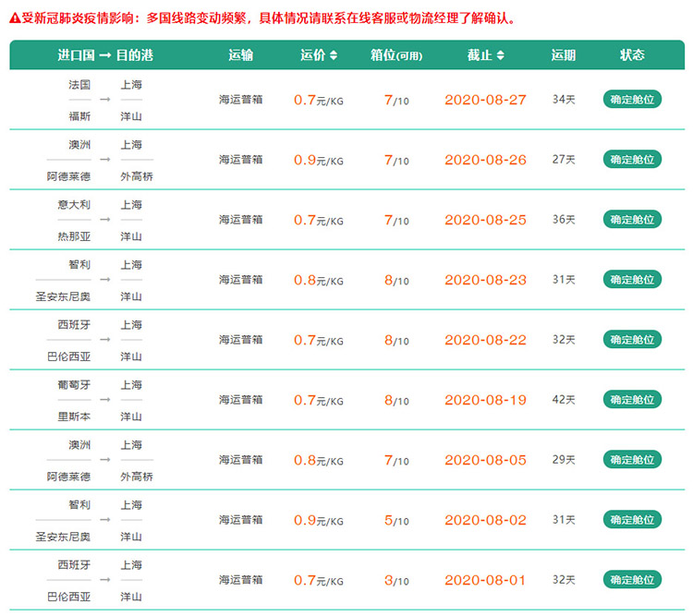This screenshot has width=693, height=616.
Task: Sort by 运价 using the arrow icon
Action: point(334,55)
